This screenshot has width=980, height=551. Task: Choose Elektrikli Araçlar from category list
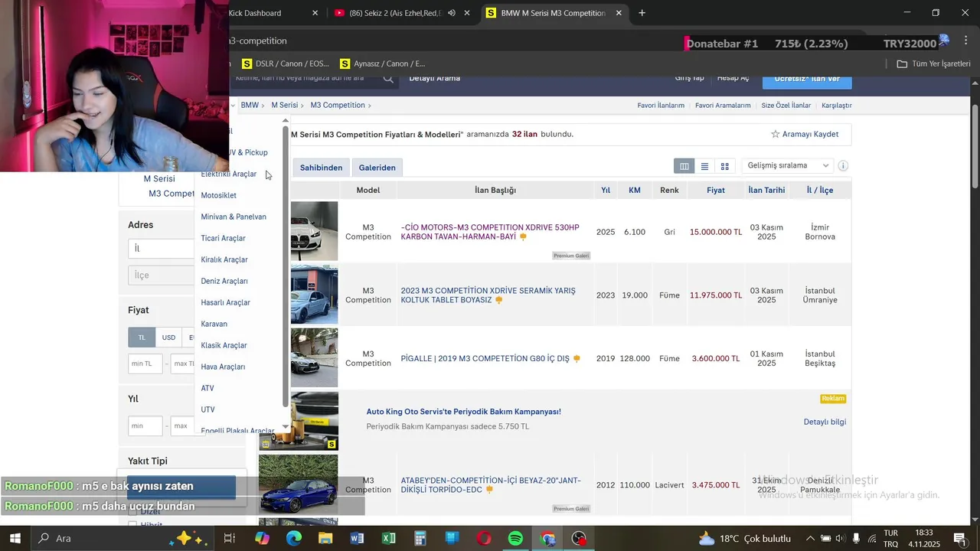[x=229, y=174]
